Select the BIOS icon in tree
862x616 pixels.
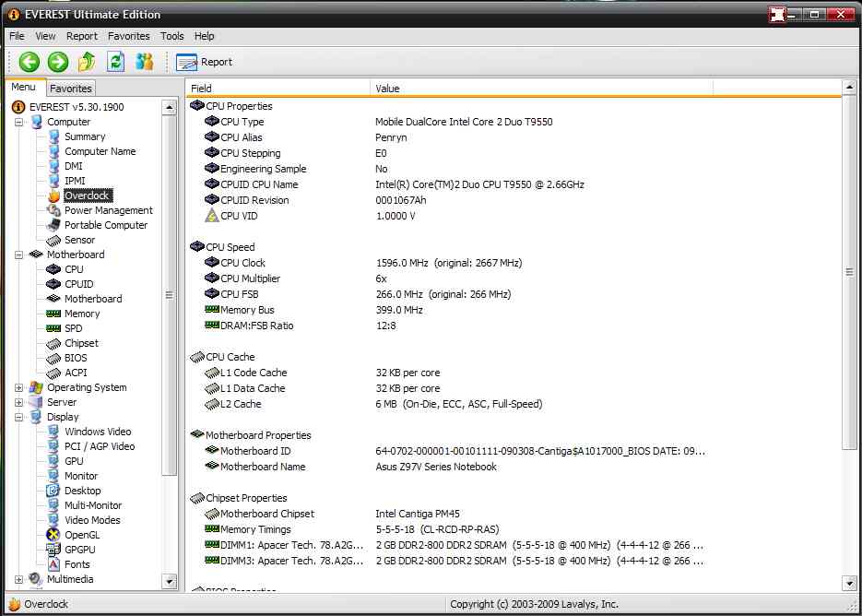[53, 359]
